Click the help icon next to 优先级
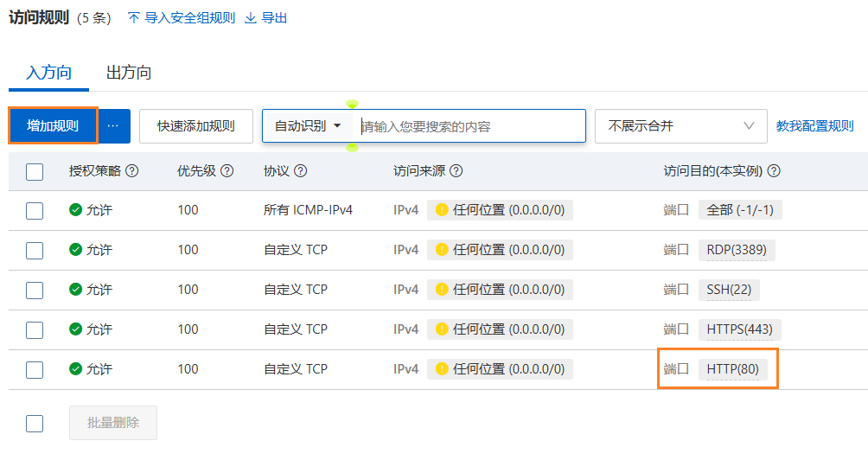This screenshot has width=868, height=460. (x=227, y=171)
